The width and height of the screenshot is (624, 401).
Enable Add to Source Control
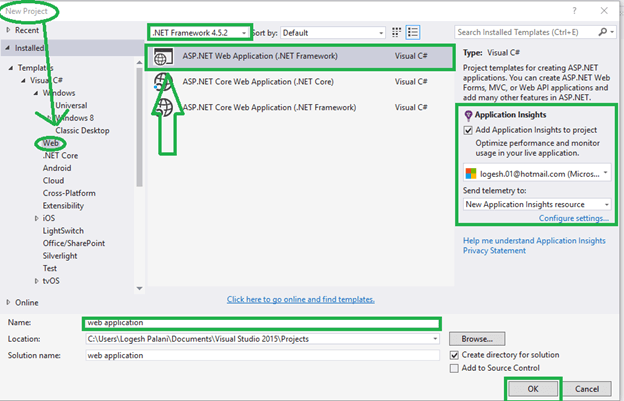tap(454, 368)
